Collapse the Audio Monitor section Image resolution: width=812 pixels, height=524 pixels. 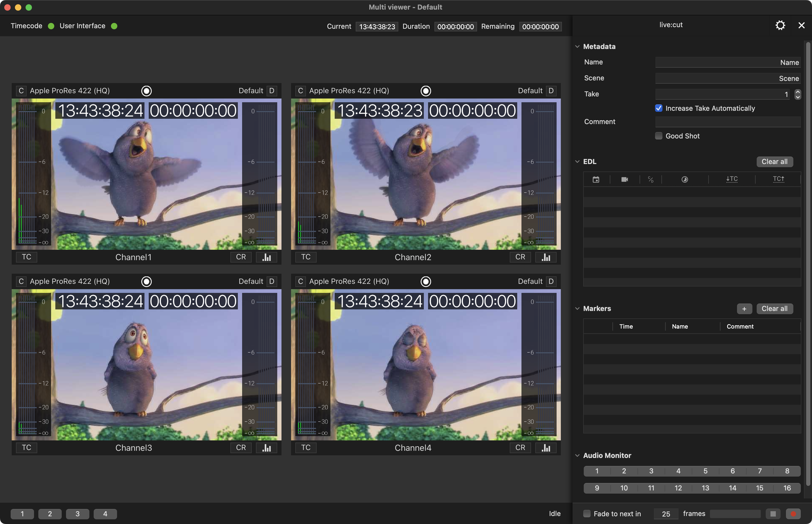pyautogui.click(x=577, y=456)
